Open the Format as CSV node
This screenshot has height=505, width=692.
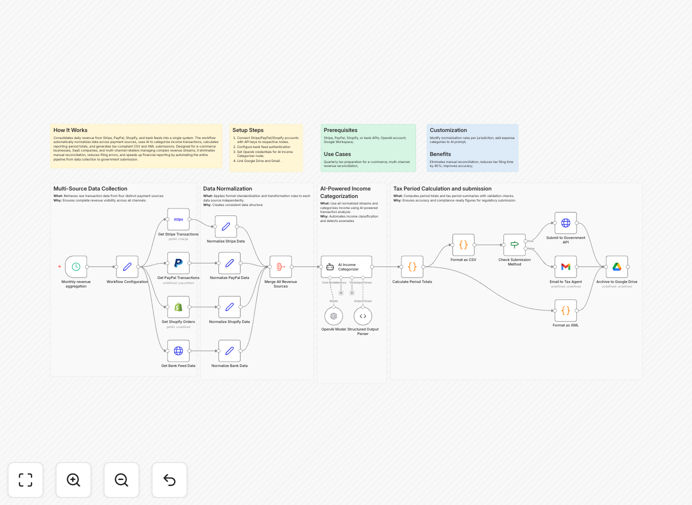[463, 245]
